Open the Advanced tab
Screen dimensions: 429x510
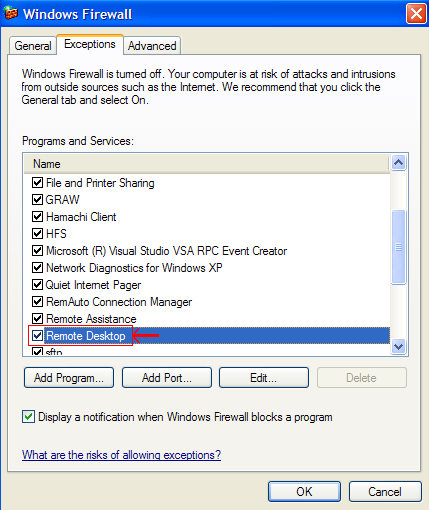click(152, 46)
